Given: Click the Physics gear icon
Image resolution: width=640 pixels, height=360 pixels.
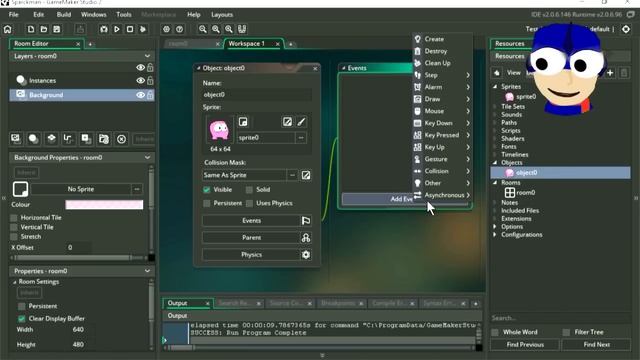Looking at the screenshot, I should point(306,255).
